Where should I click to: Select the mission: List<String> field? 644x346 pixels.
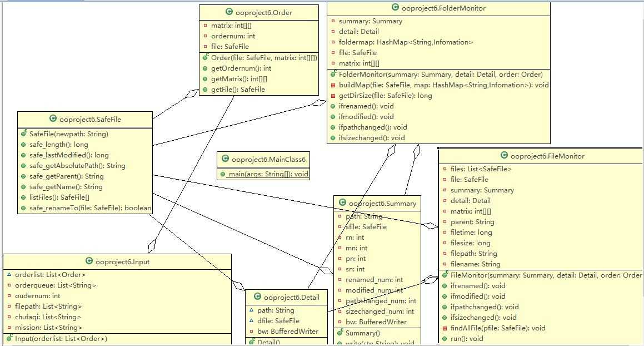(x=48, y=328)
